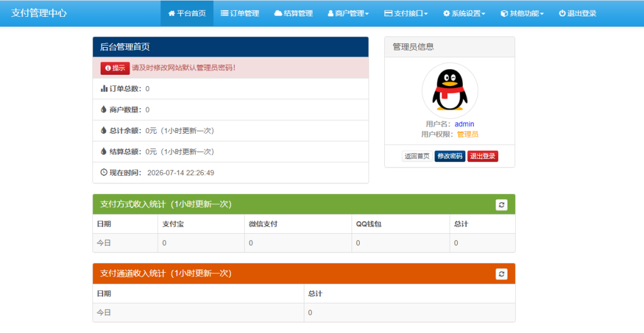644x333 pixels.
Task: Click warning text 请及时修改网站默认管理员密码
Action: click(x=184, y=68)
